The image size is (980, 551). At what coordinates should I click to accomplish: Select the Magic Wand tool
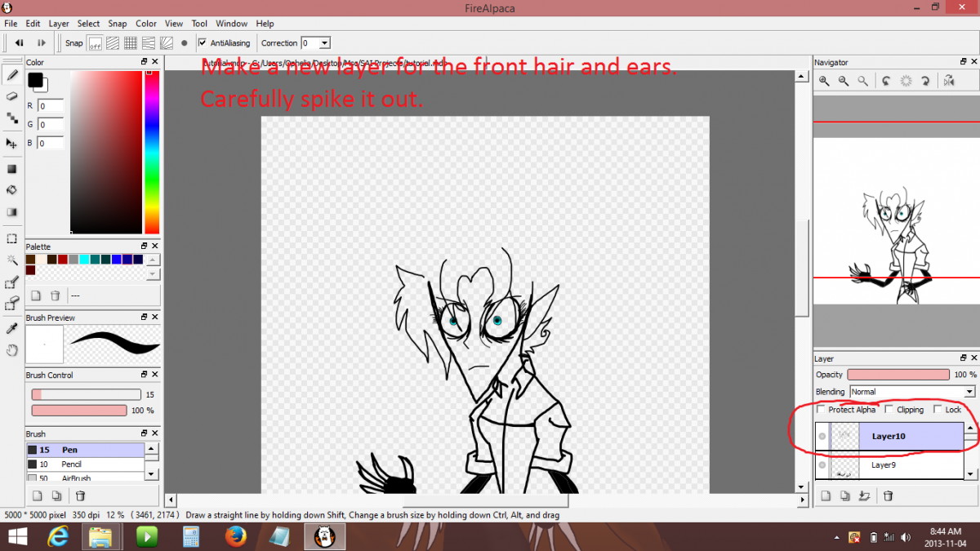coord(12,260)
